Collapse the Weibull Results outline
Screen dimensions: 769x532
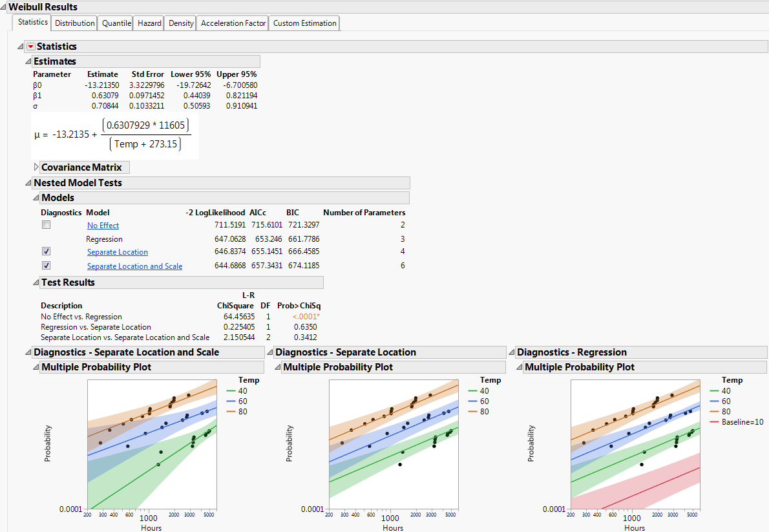click(x=4, y=7)
